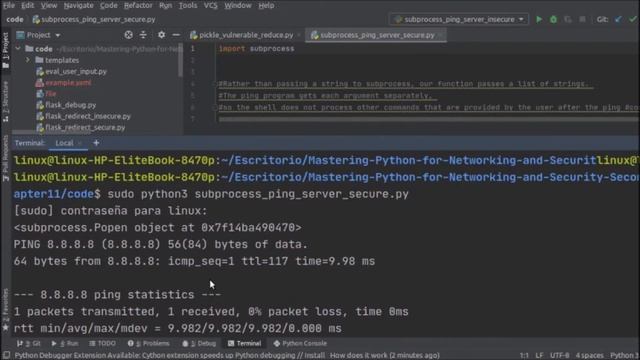Open the File menu
This screenshot has height=360, width=640.
tap(9, 5)
